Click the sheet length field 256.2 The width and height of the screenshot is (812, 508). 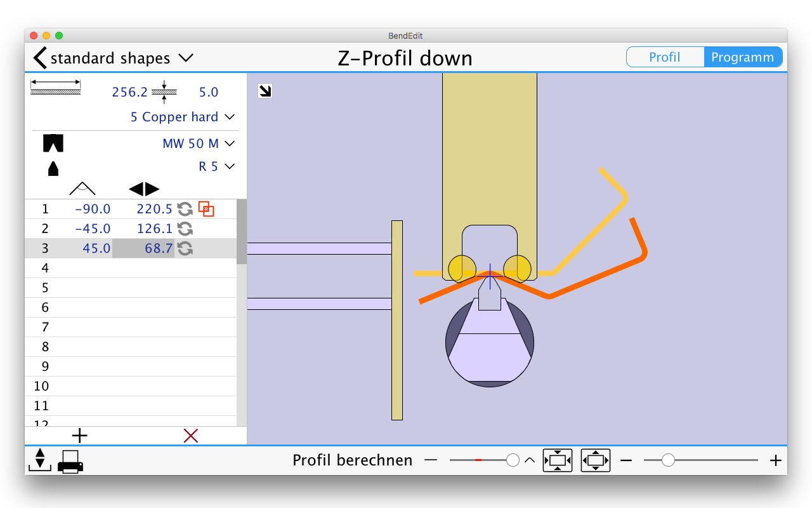tap(129, 92)
